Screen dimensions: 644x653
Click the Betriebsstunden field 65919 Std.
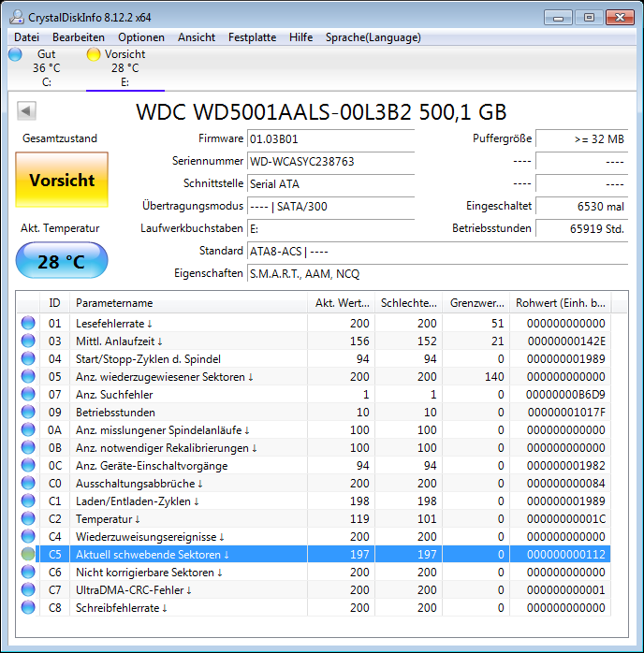tap(582, 229)
